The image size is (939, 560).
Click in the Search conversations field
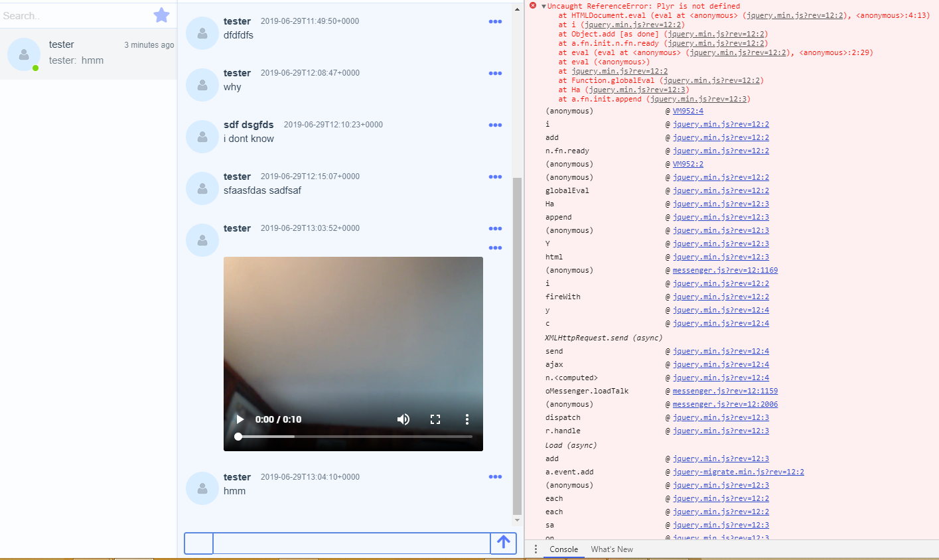point(73,16)
